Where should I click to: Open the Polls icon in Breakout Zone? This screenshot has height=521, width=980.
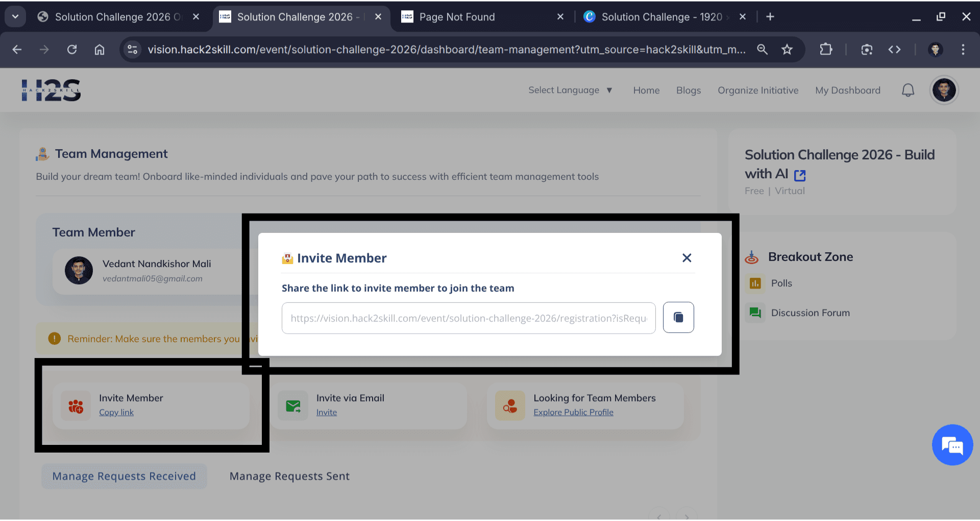(x=755, y=283)
